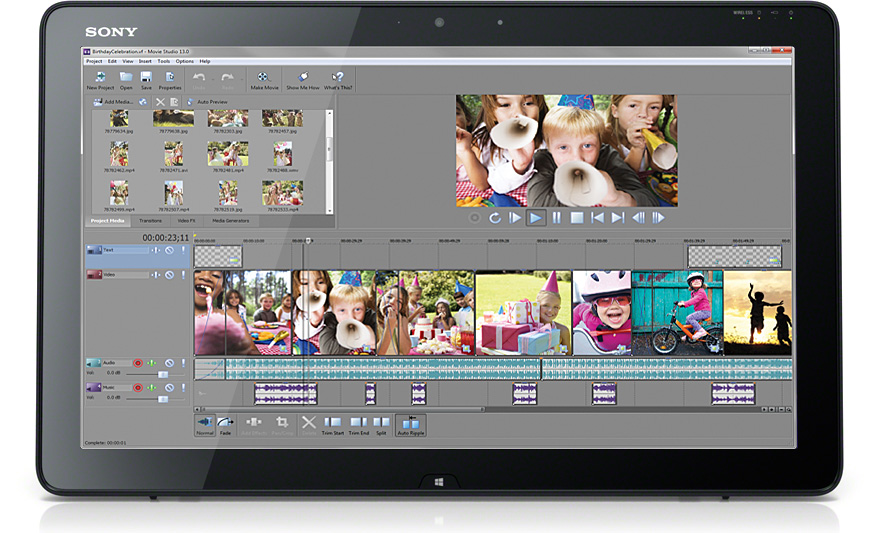The image size is (880, 533).
Task: Solo the Music track
Action: [x=183, y=388]
